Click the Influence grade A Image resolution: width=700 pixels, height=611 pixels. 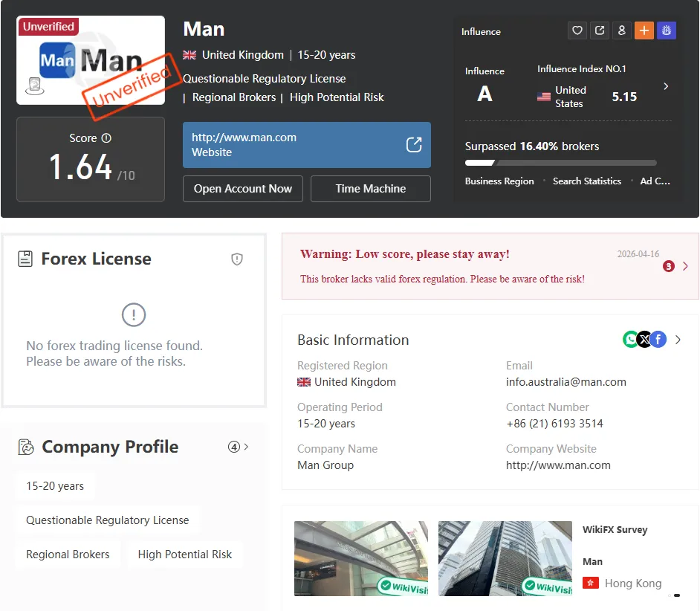[485, 94]
